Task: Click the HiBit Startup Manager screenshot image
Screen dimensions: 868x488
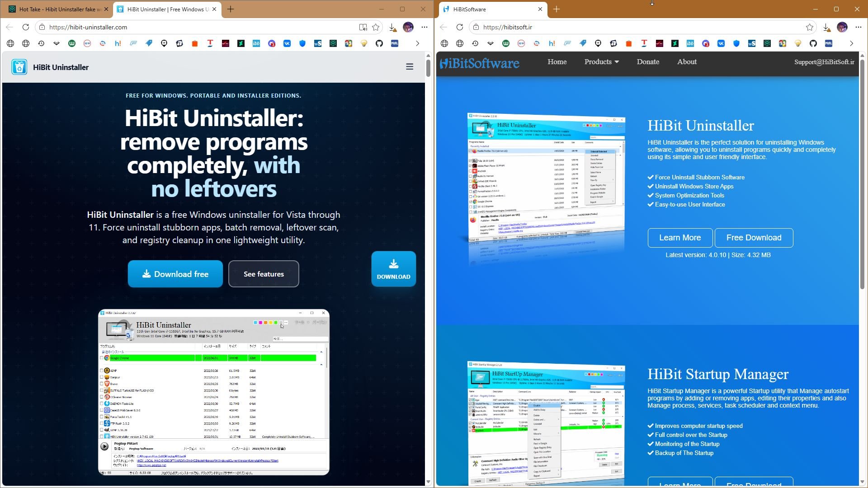Action: (x=546, y=423)
